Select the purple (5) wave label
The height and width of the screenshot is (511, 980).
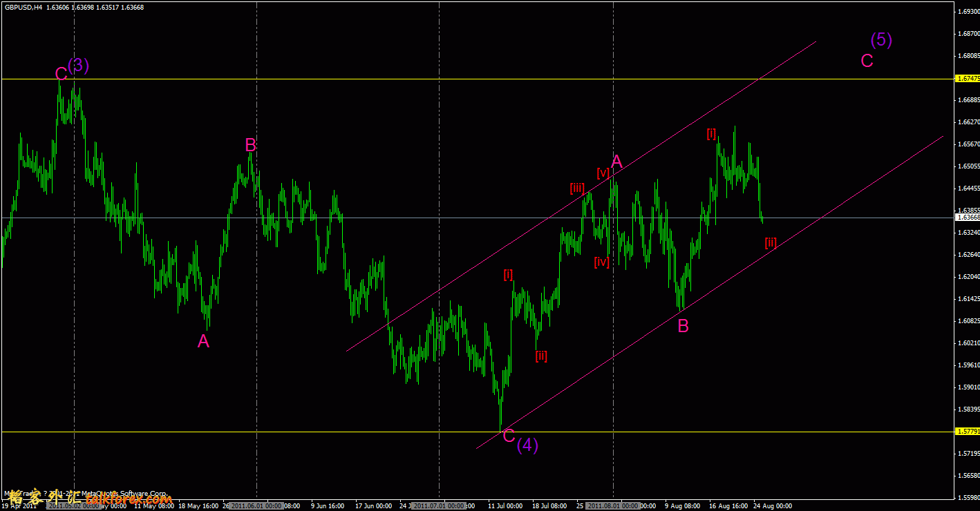pyautogui.click(x=881, y=39)
